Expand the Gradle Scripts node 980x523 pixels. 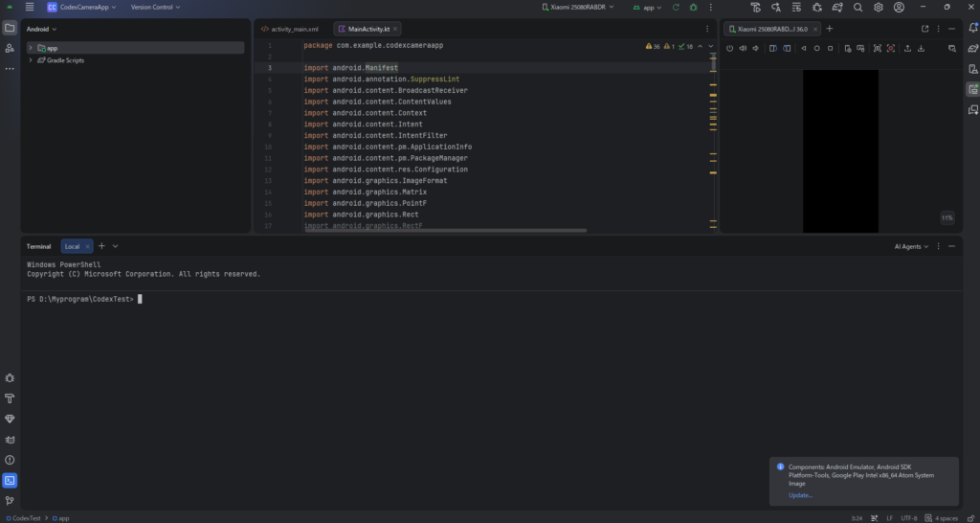pos(30,60)
